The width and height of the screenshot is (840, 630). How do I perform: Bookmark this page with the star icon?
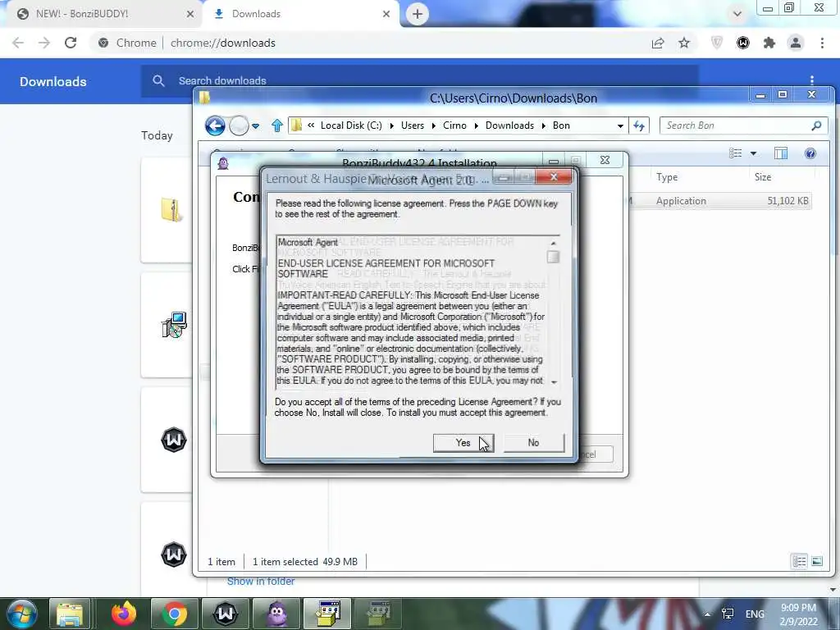click(684, 43)
